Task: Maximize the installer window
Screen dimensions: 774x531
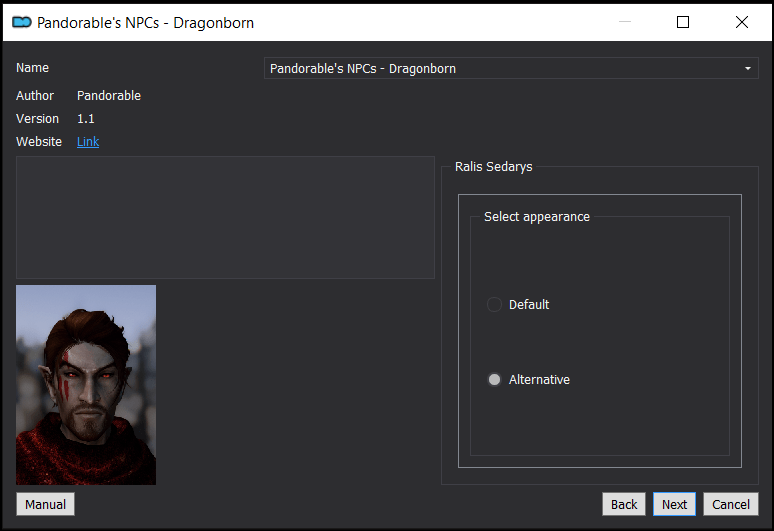Action: click(683, 22)
